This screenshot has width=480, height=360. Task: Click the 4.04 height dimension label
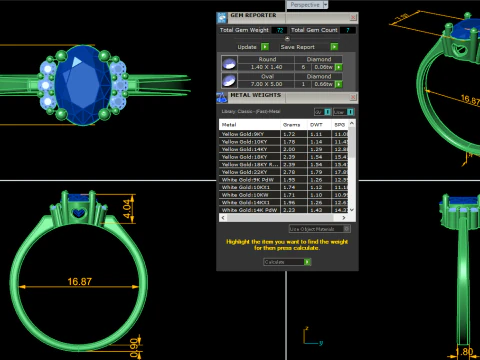127,209
